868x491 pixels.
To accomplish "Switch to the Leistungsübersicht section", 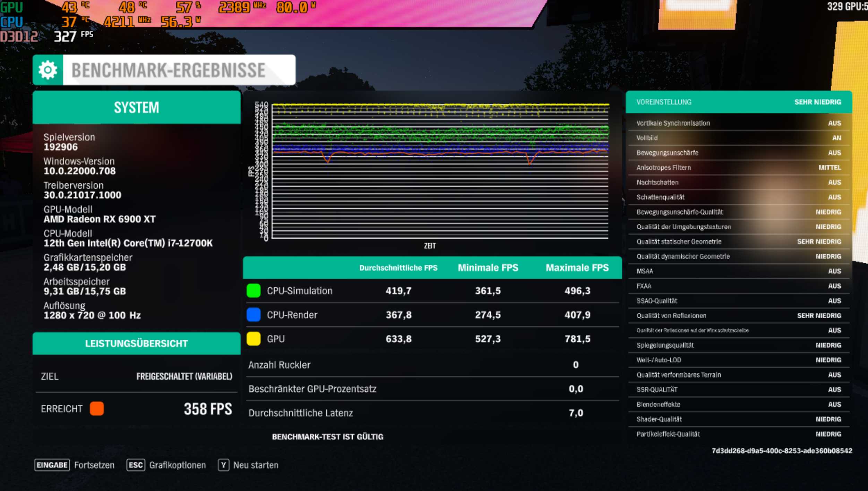I will pos(136,343).
